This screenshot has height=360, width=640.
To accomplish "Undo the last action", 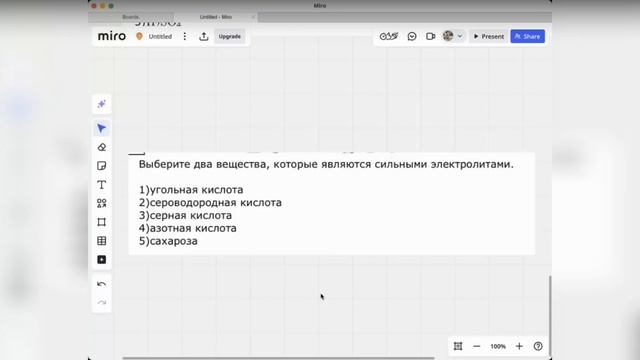I will pyautogui.click(x=102, y=284).
